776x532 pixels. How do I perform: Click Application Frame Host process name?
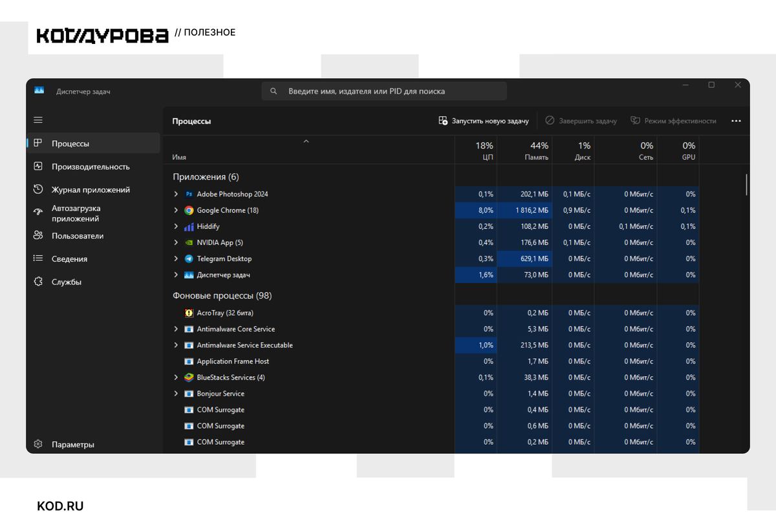[233, 361]
